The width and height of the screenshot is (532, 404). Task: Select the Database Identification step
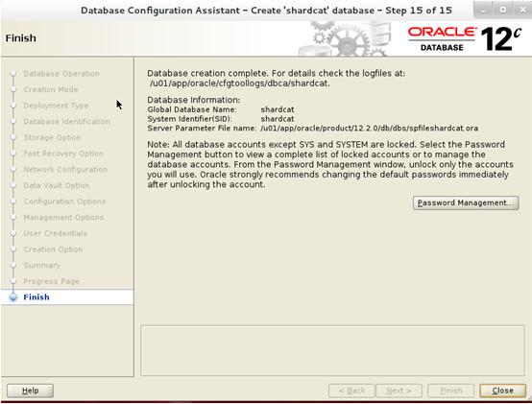click(67, 121)
